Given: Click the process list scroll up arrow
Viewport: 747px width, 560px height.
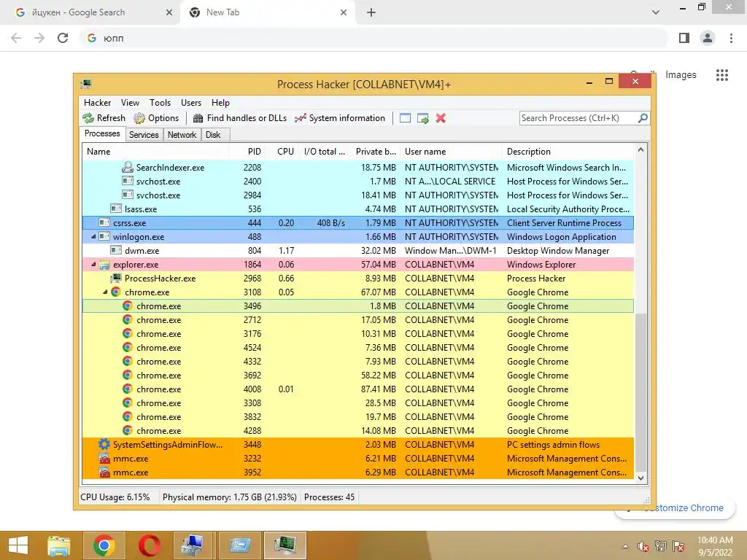Looking at the screenshot, I should 640,150.
